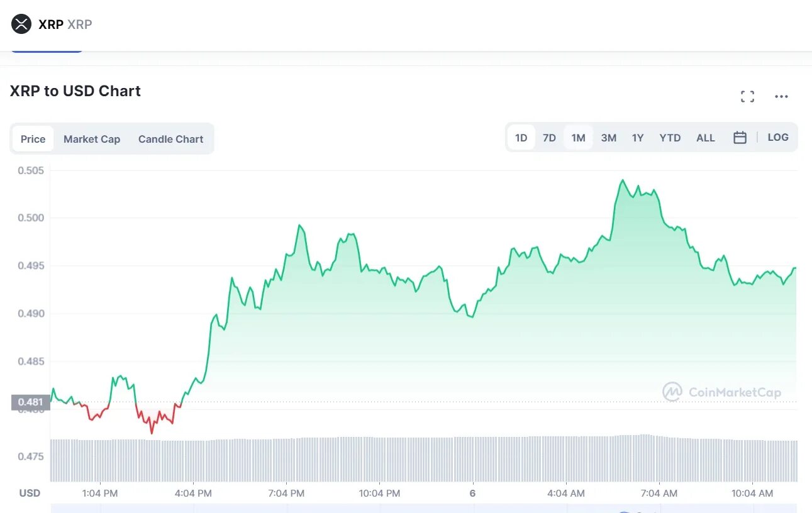Click the XRP logo icon

click(x=21, y=25)
